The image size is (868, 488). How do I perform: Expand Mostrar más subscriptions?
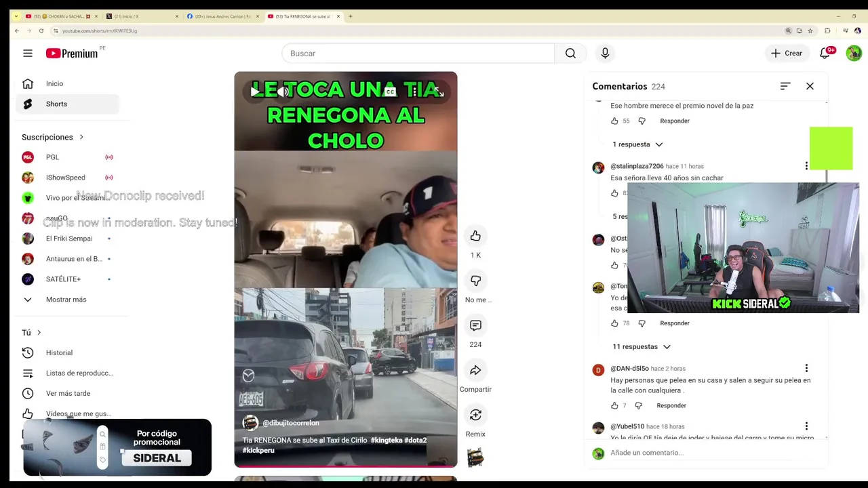click(67, 300)
